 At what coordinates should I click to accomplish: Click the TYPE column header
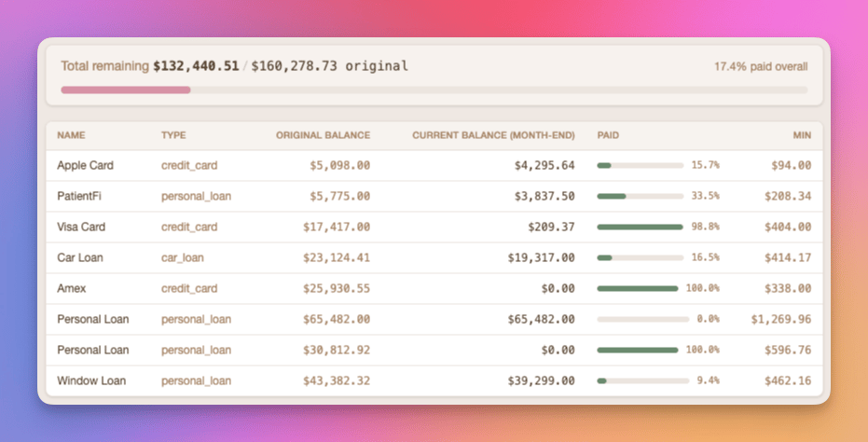173,135
